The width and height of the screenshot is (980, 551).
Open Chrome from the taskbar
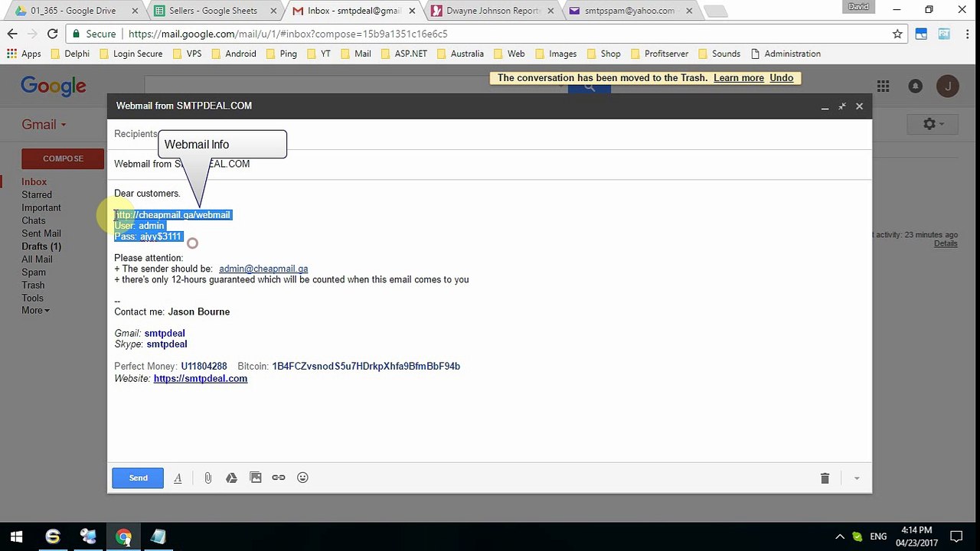(123, 536)
